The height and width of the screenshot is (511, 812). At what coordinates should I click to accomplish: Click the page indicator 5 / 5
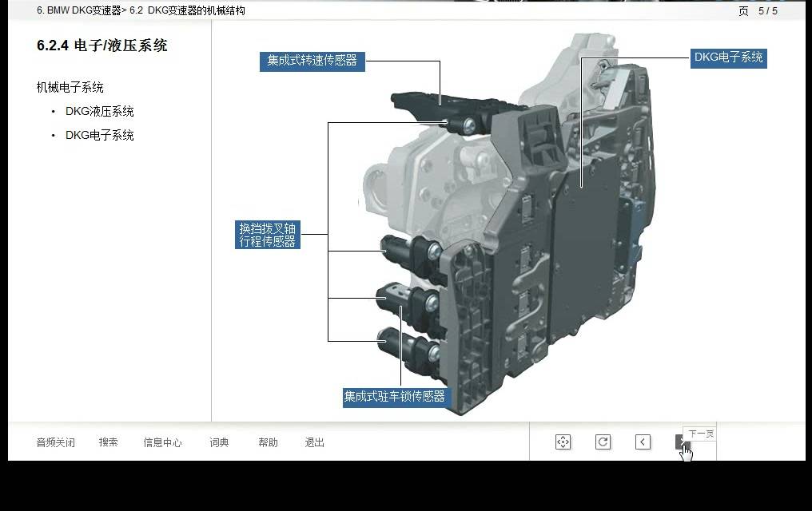pos(768,11)
